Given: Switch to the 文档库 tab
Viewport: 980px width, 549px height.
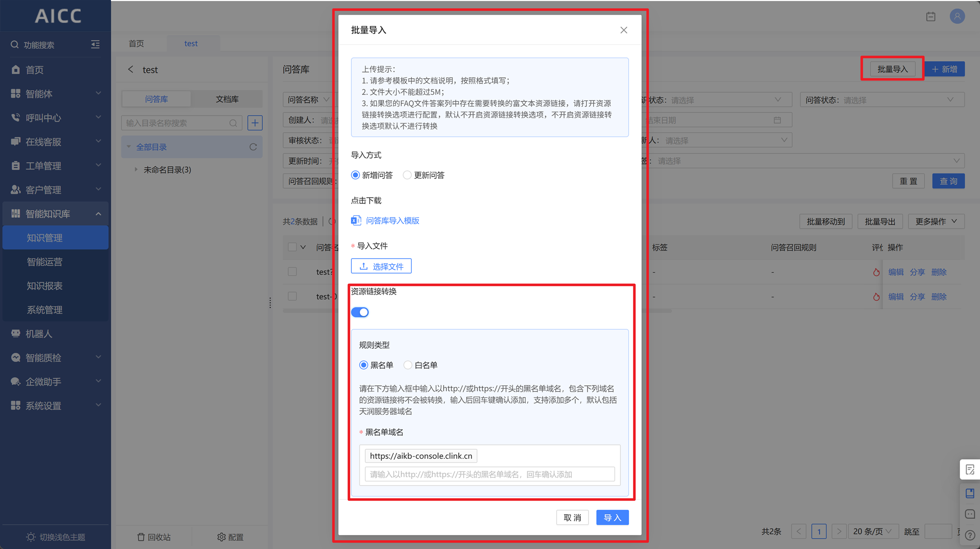Looking at the screenshot, I should pyautogui.click(x=227, y=99).
